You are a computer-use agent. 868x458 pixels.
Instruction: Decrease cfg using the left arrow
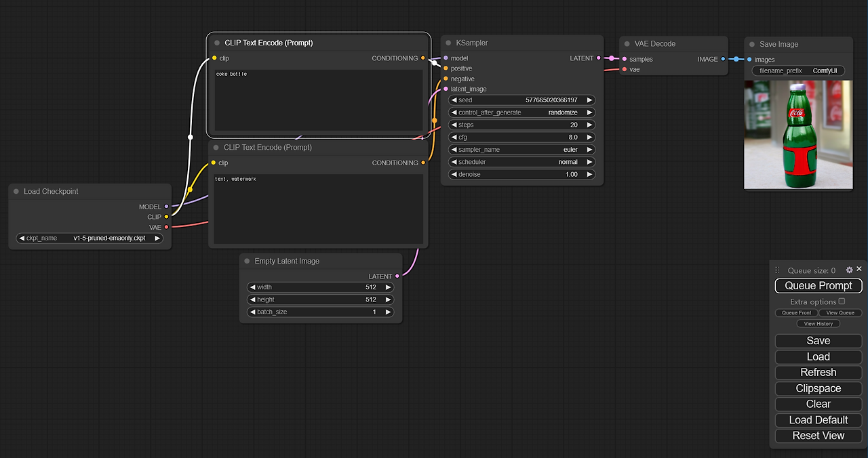(x=453, y=136)
